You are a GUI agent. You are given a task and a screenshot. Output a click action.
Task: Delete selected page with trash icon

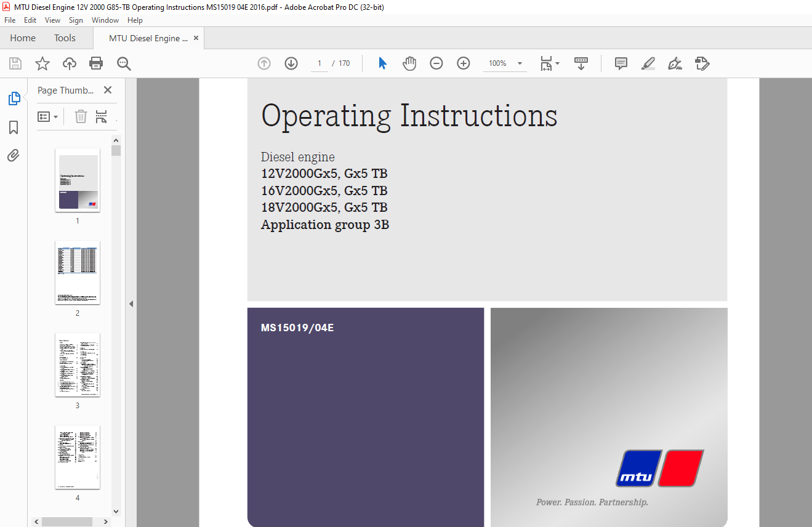[81, 116]
